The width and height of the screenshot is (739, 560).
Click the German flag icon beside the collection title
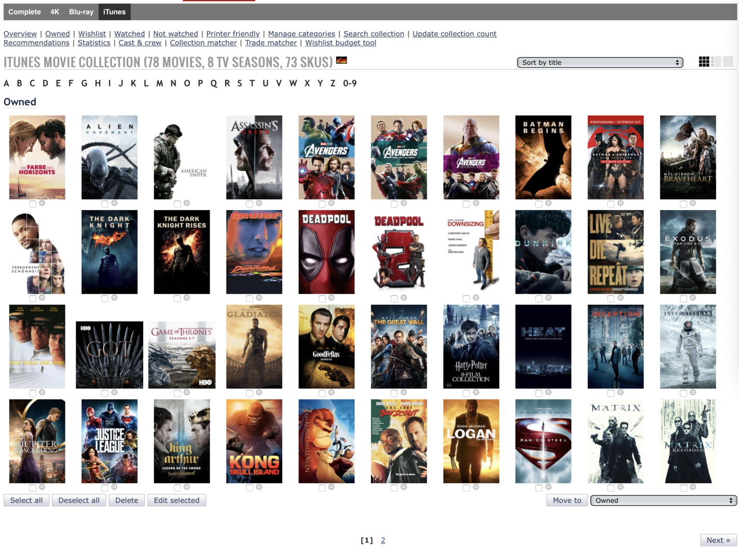click(x=341, y=61)
